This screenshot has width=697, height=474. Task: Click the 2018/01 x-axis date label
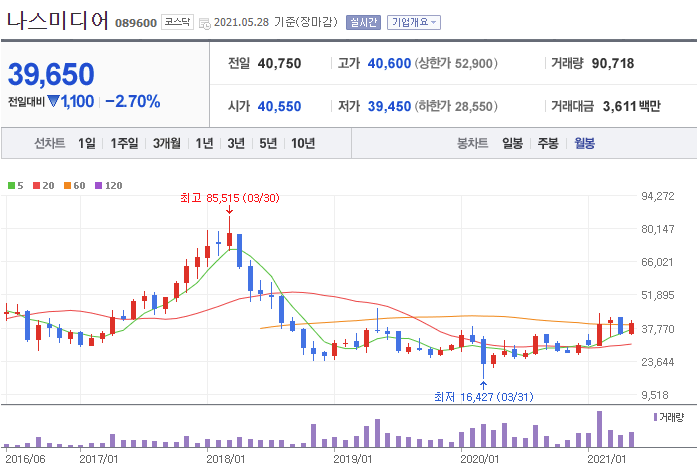pos(226,459)
